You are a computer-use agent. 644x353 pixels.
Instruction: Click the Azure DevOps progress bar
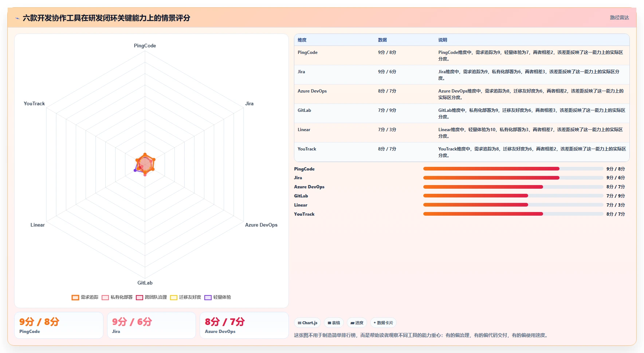[x=513, y=187]
